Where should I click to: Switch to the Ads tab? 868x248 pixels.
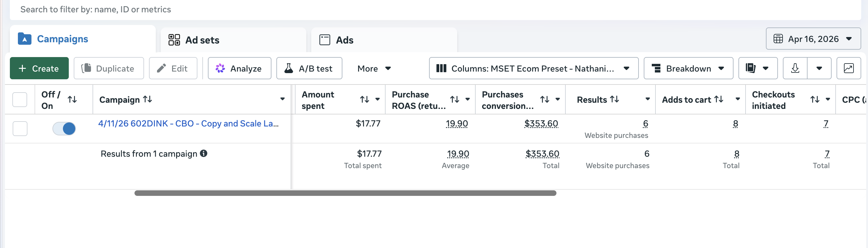384,40
